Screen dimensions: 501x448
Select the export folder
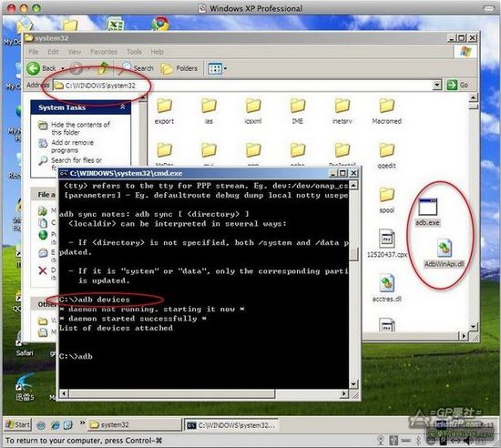[164, 111]
